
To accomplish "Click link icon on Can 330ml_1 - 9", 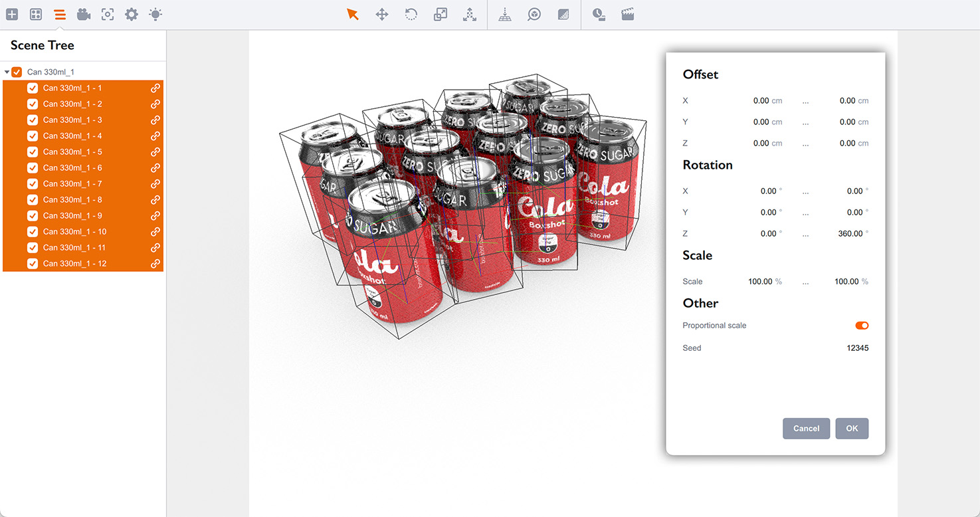I will [155, 215].
